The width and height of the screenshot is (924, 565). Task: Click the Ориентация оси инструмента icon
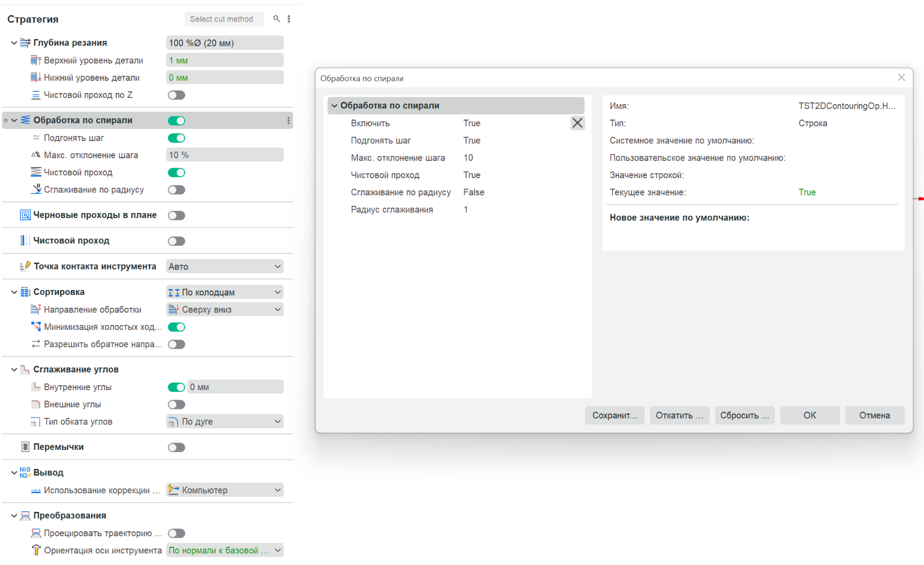tap(36, 550)
